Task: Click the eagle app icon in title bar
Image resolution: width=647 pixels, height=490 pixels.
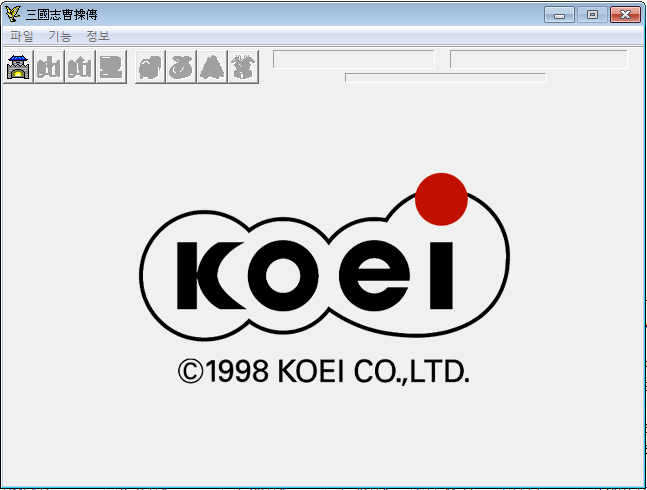Action: coord(13,14)
